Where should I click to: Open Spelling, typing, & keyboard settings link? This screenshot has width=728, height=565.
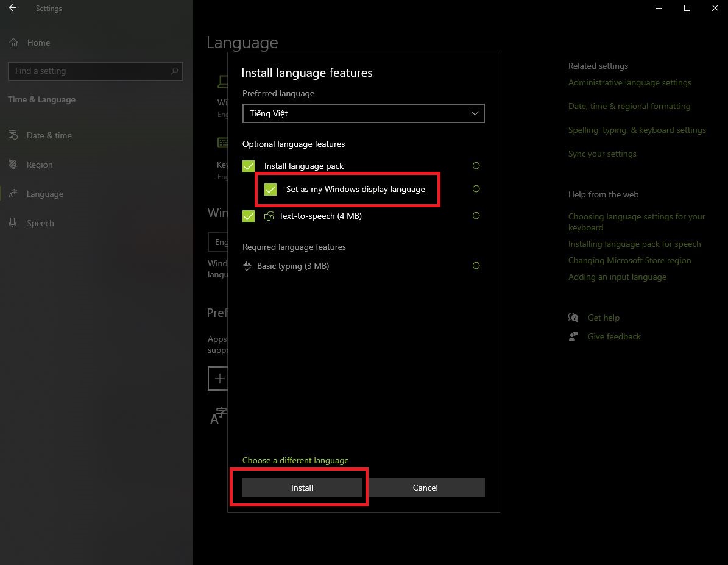coord(637,130)
